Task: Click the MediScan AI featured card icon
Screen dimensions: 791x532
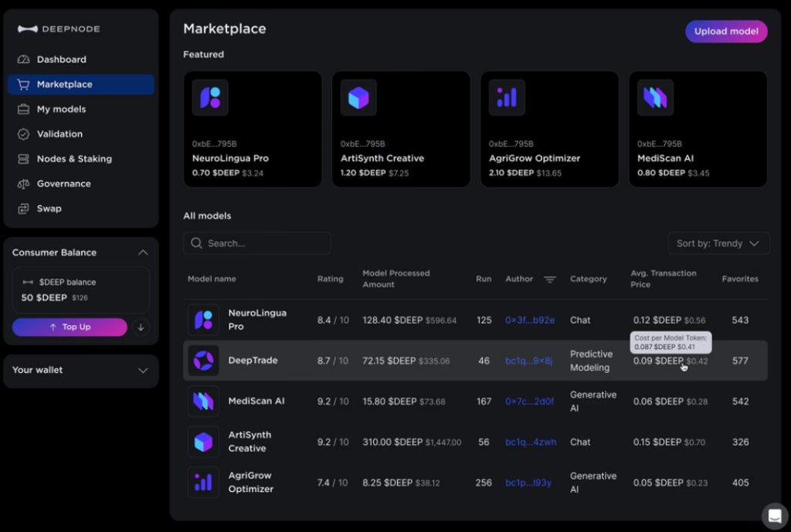Action: (655, 97)
